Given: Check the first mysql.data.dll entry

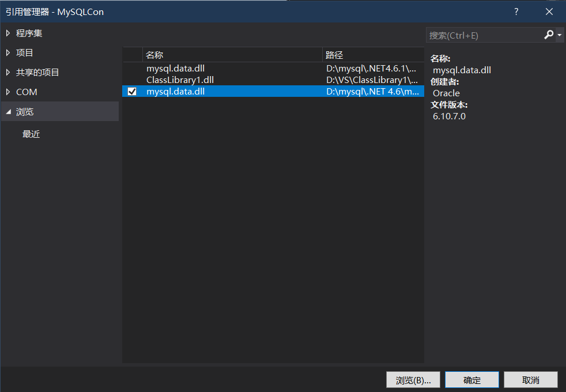Looking at the screenshot, I should (x=131, y=68).
